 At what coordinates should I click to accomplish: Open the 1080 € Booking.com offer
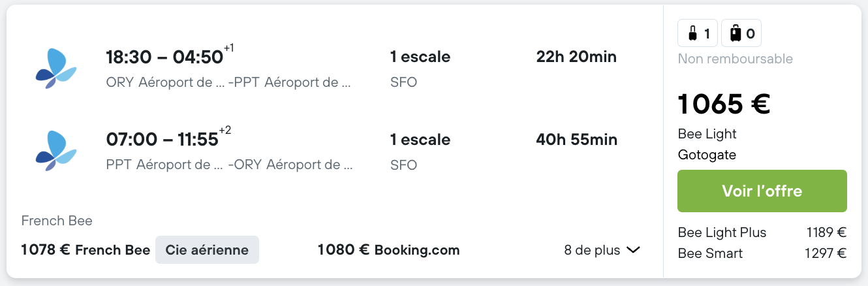pyautogui.click(x=388, y=250)
